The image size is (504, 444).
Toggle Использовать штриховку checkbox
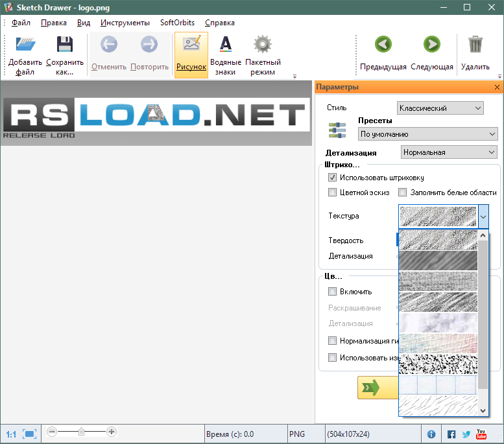point(332,178)
